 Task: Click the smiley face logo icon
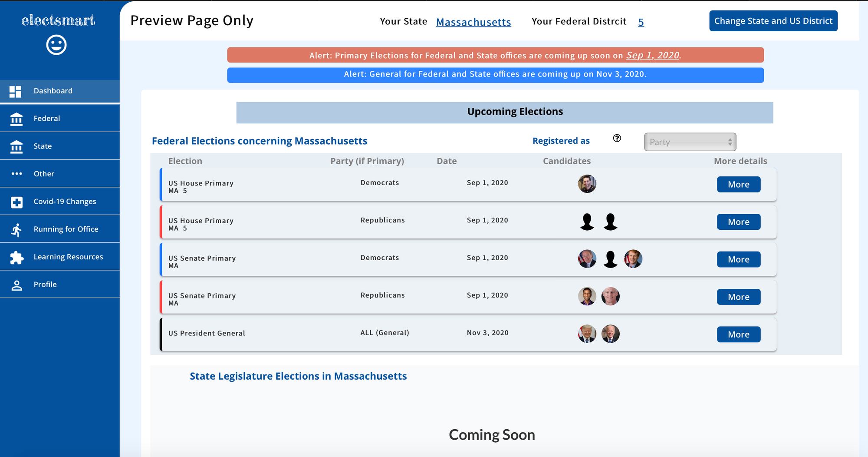pyautogui.click(x=56, y=45)
